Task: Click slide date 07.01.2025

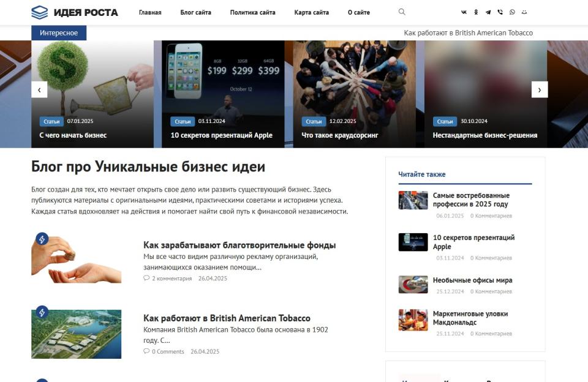Action: (x=80, y=121)
